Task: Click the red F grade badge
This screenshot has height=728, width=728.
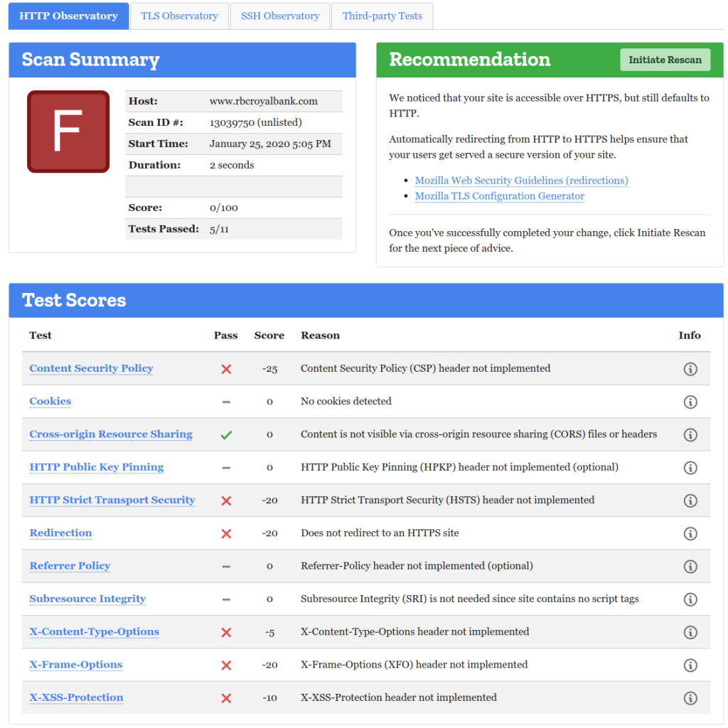Action: [68, 132]
